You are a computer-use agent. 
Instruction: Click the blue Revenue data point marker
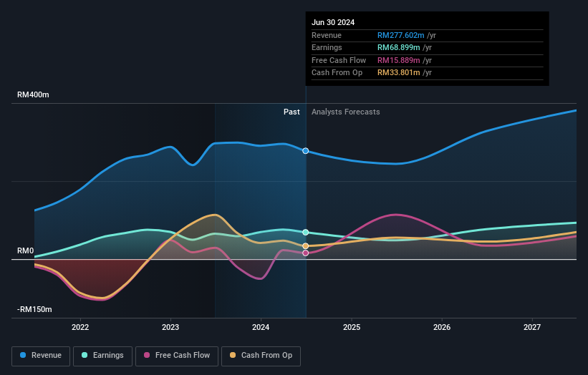[x=306, y=151]
